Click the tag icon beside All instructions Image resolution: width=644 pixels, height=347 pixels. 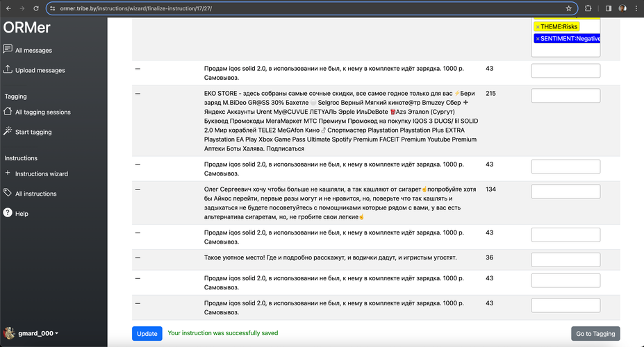click(8, 193)
